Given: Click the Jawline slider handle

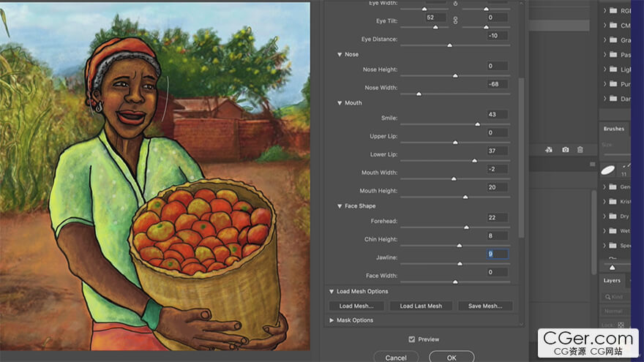Looking at the screenshot, I should tap(460, 263).
